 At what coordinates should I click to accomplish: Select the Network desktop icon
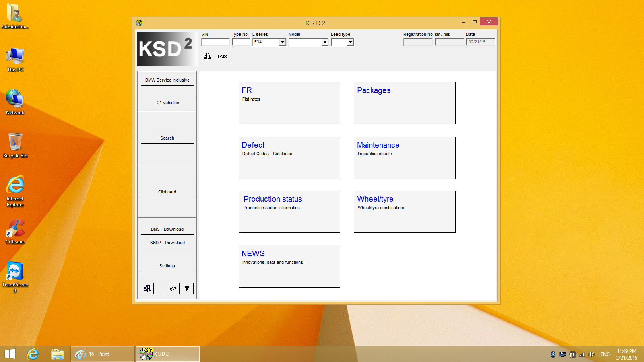coord(15,102)
